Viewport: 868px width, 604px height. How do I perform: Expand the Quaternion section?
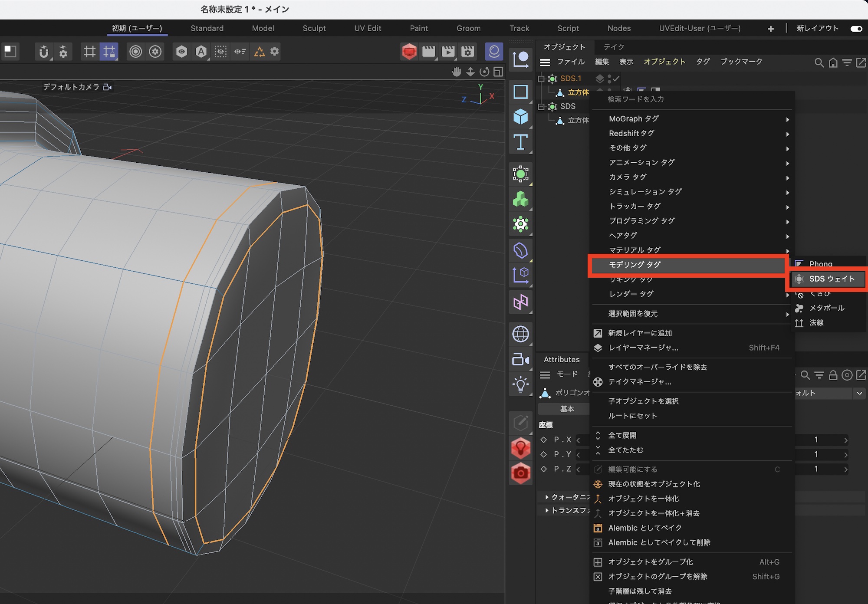(x=547, y=497)
